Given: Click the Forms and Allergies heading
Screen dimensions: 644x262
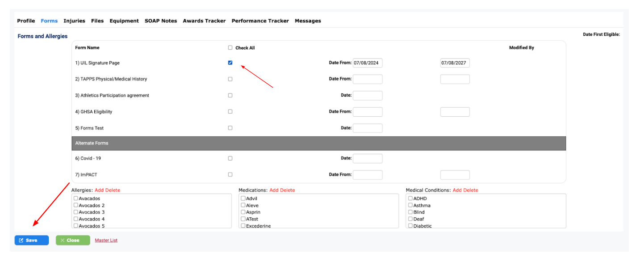Looking at the screenshot, I should (42, 36).
